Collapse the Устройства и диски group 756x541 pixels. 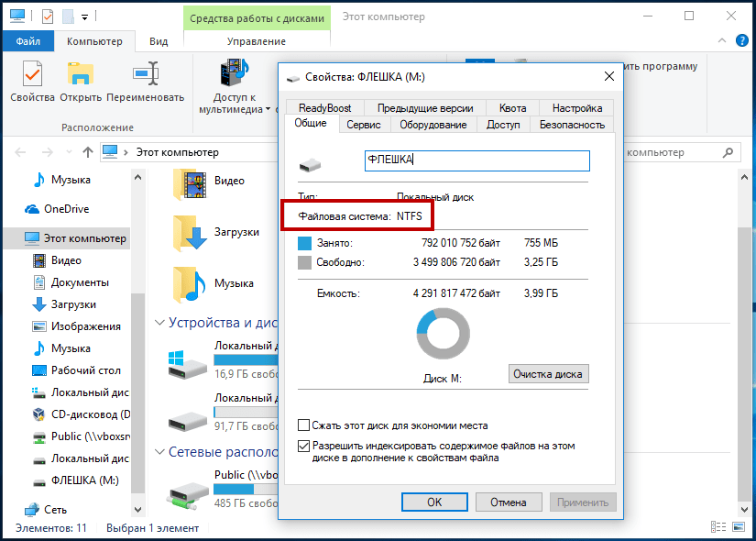[x=159, y=323]
